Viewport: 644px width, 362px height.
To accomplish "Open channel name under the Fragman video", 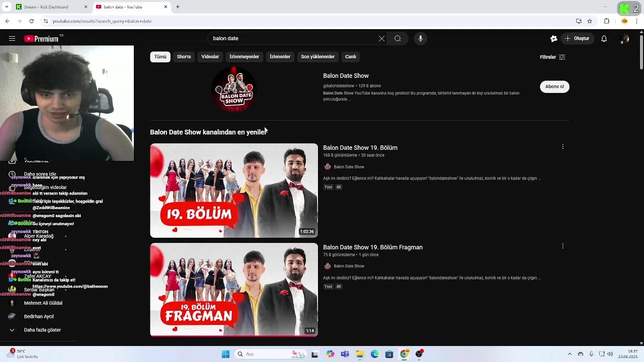I will coord(349,266).
